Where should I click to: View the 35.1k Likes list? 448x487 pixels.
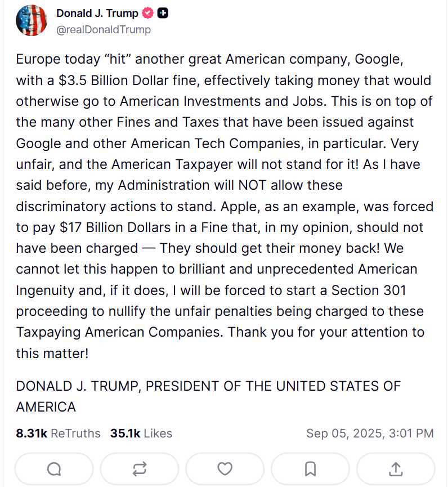pyautogui.click(x=141, y=434)
